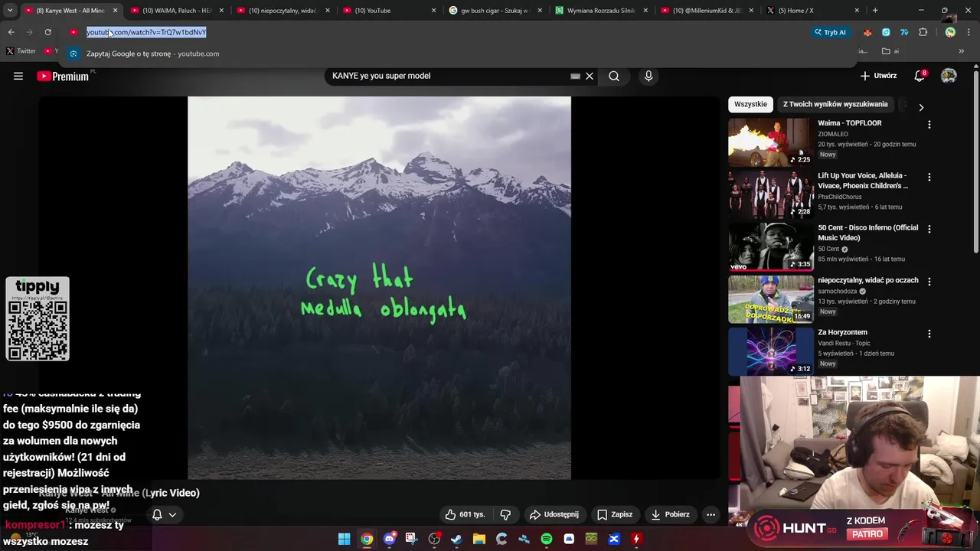Switch to the (10) YouTube browser tab
Screen dimensions: 980x551
[x=390, y=11]
